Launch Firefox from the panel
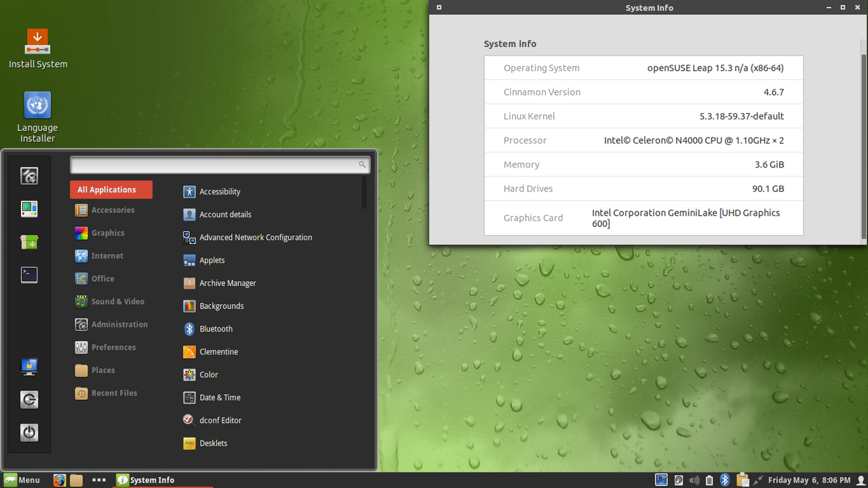868x488 pixels. pyautogui.click(x=60, y=480)
